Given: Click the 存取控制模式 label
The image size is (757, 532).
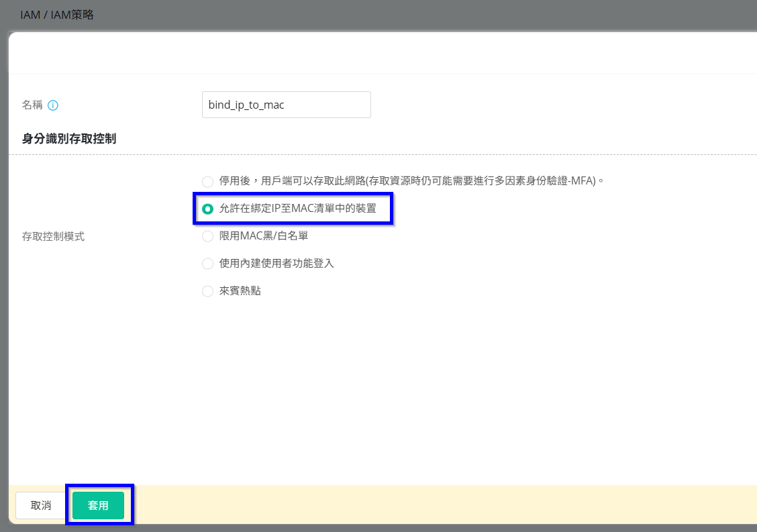Looking at the screenshot, I should coord(54,236).
